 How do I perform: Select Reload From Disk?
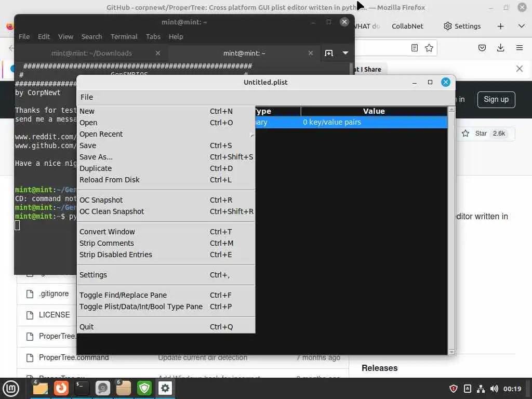[x=166, y=180]
